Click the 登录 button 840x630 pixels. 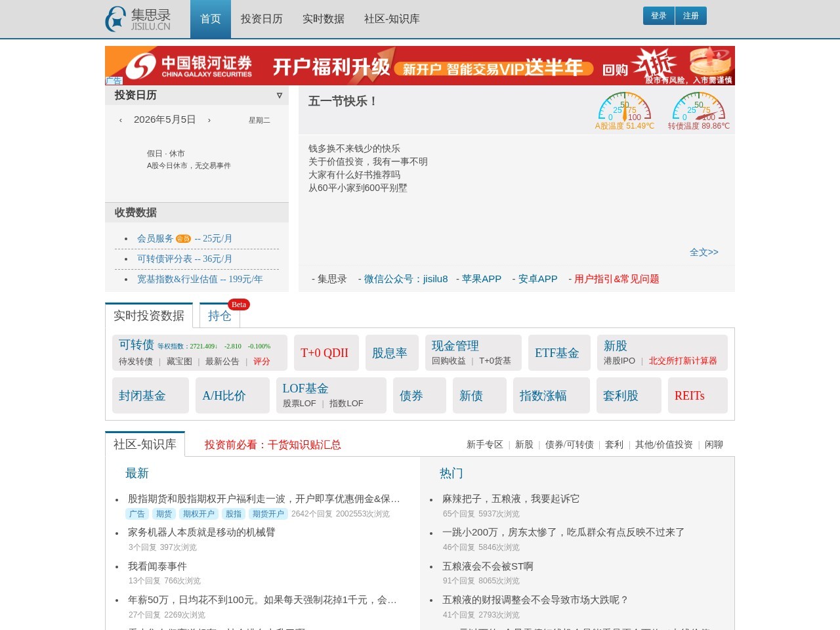(659, 16)
